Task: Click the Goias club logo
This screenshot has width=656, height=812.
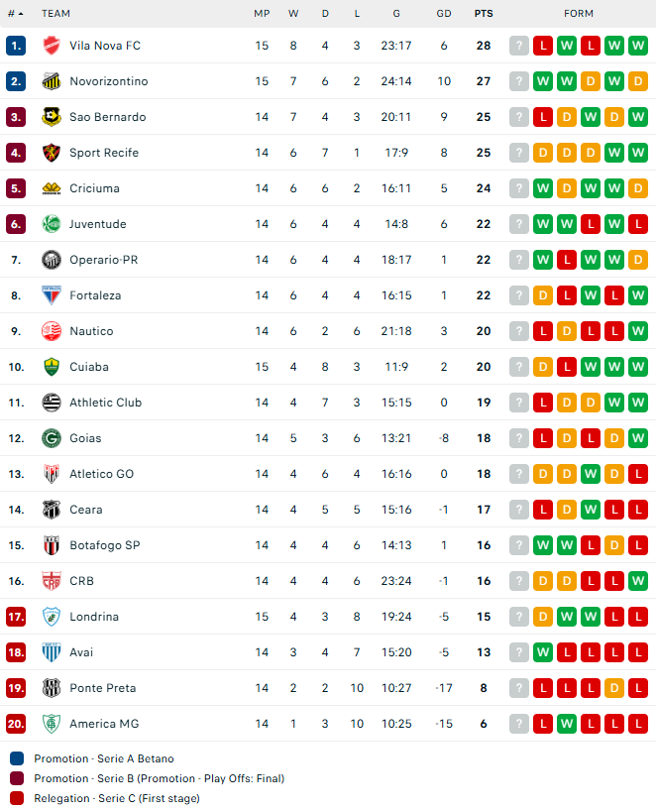Action: point(52,438)
